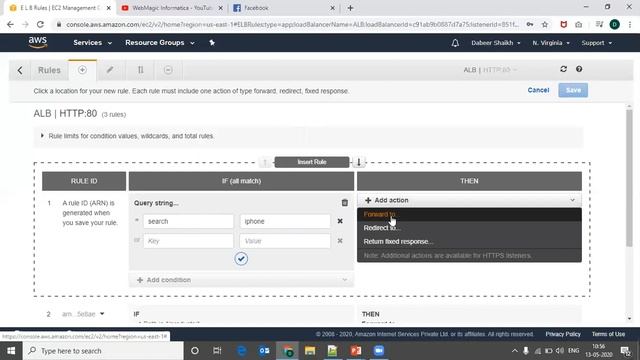Open the Chrome menu three dots
This screenshot has height=360, width=640.
click(630, 24)
